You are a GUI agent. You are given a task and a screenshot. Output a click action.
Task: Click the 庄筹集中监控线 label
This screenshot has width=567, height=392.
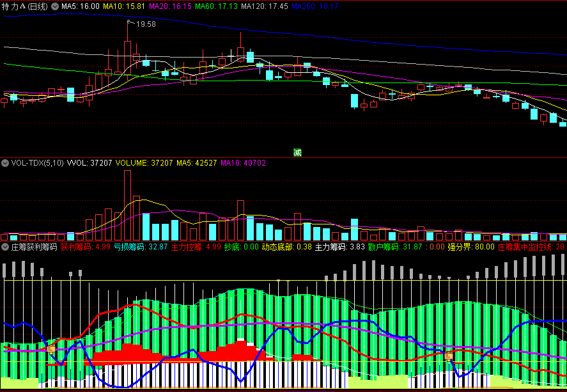point(532,247)
